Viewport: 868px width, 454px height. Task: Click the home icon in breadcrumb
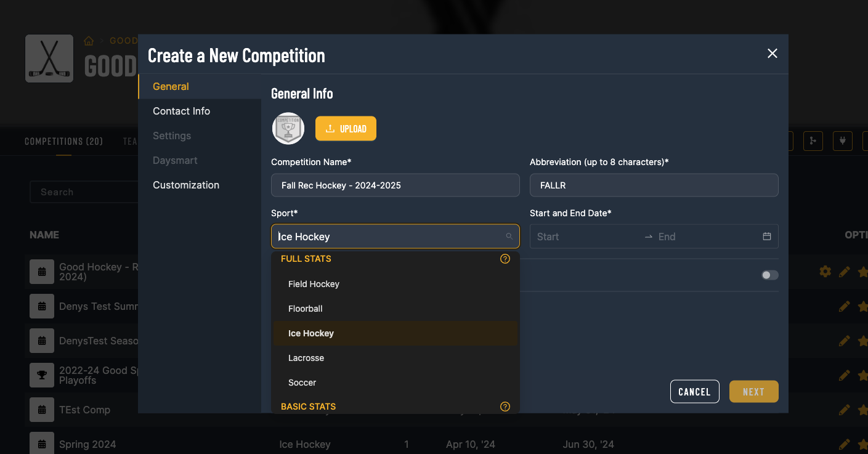(x=89, y=41)
